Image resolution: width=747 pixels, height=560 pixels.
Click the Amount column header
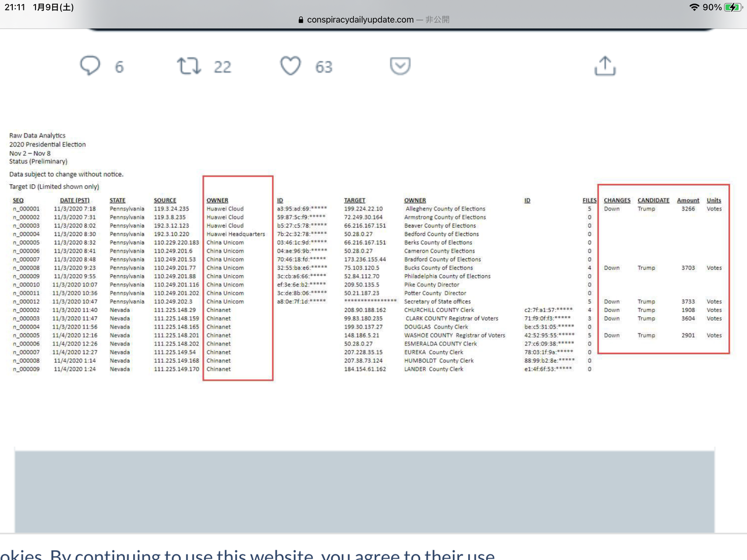pos(688,200)
